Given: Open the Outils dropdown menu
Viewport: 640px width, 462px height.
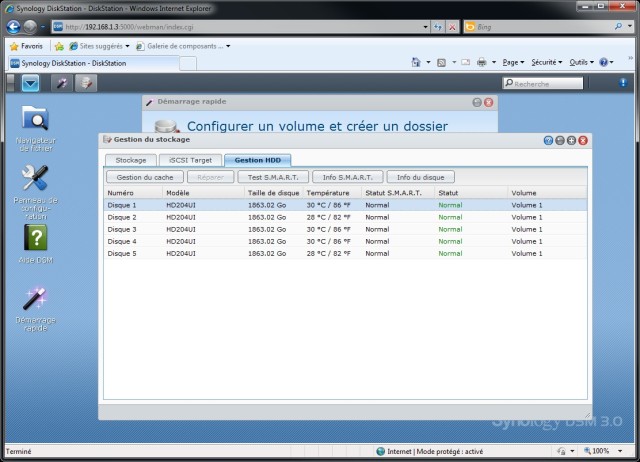Looking at the screenshot, I should pyautogui.click(x=582, y=62).
